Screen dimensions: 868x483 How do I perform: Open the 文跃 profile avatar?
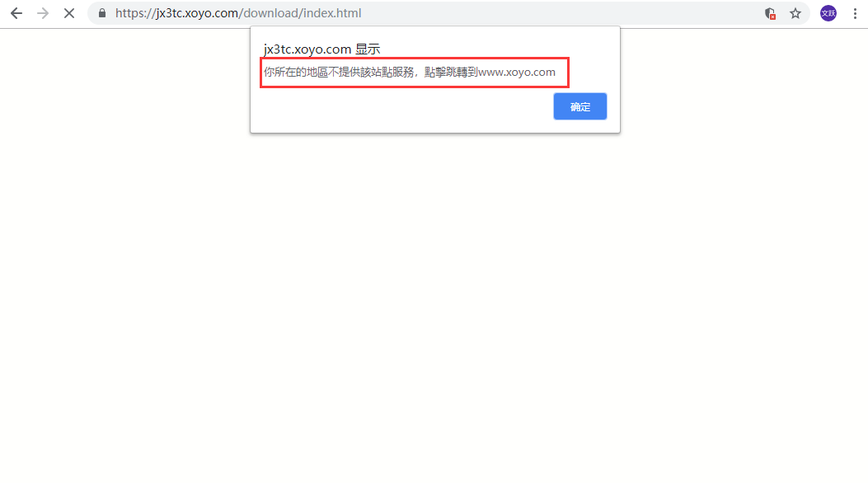pos(828,13)
